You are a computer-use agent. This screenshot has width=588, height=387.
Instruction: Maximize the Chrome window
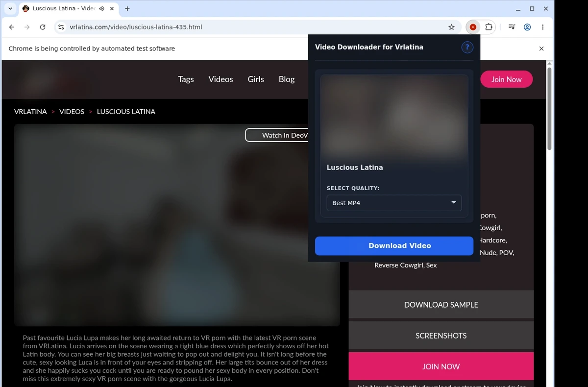[x=532, y=8]
